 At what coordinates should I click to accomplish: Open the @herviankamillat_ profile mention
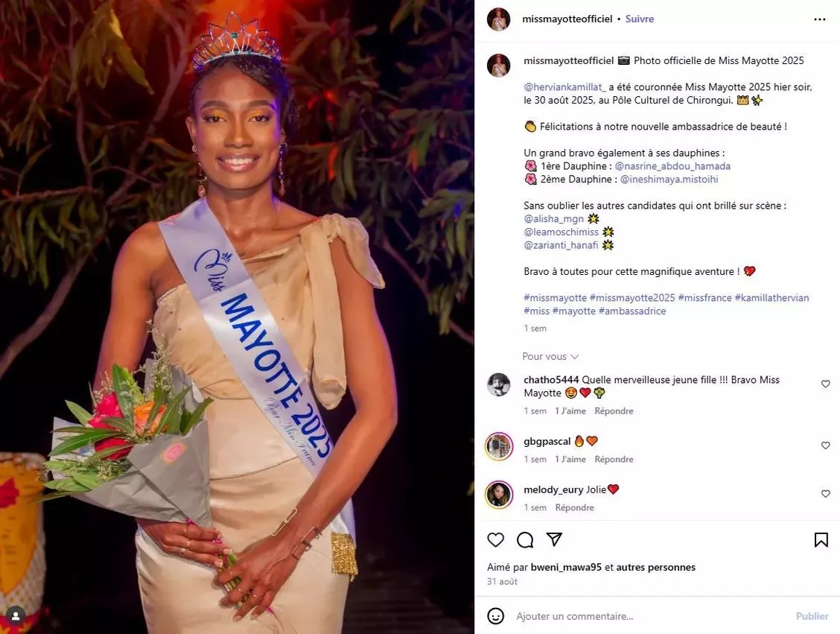coord(564,87)
